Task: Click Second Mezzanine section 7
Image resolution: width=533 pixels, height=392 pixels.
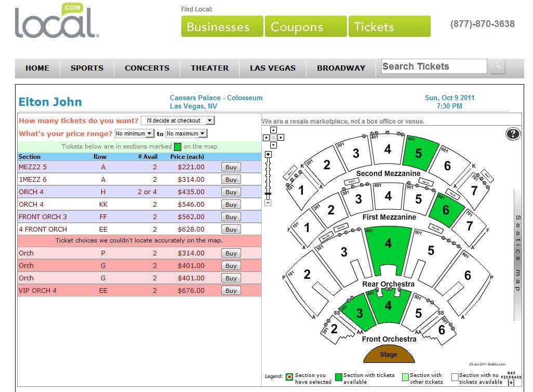Action: pyautogui.click(x=474, y=191)
